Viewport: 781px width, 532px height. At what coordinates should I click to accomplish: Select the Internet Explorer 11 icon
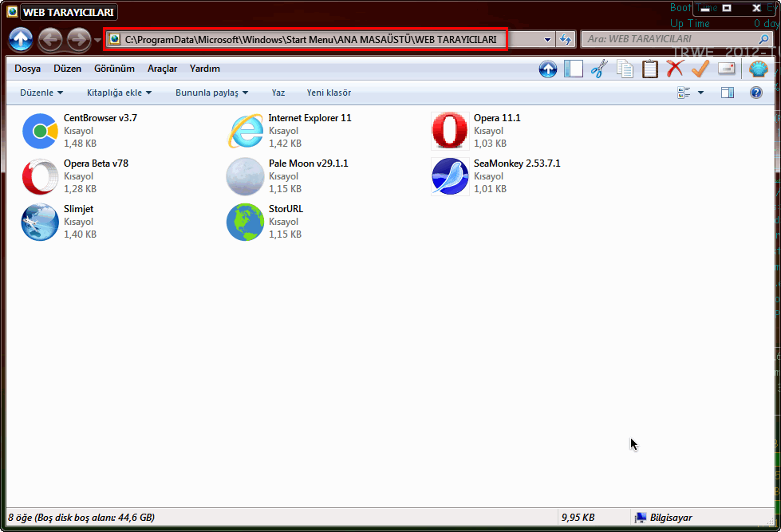tap(245, 131)
